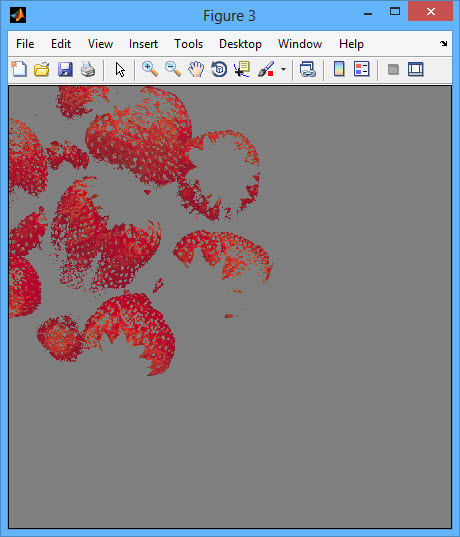Save the figure with floppy icon
460x537 pixels.
65,69
